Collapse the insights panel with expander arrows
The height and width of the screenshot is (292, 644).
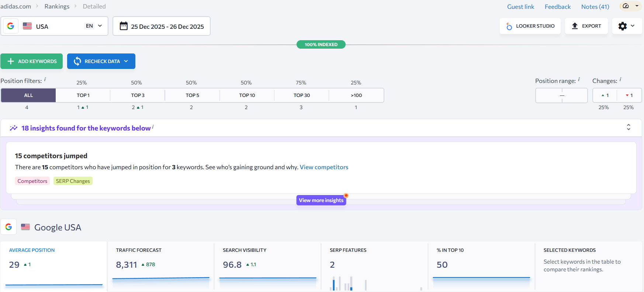click(629, 127)
